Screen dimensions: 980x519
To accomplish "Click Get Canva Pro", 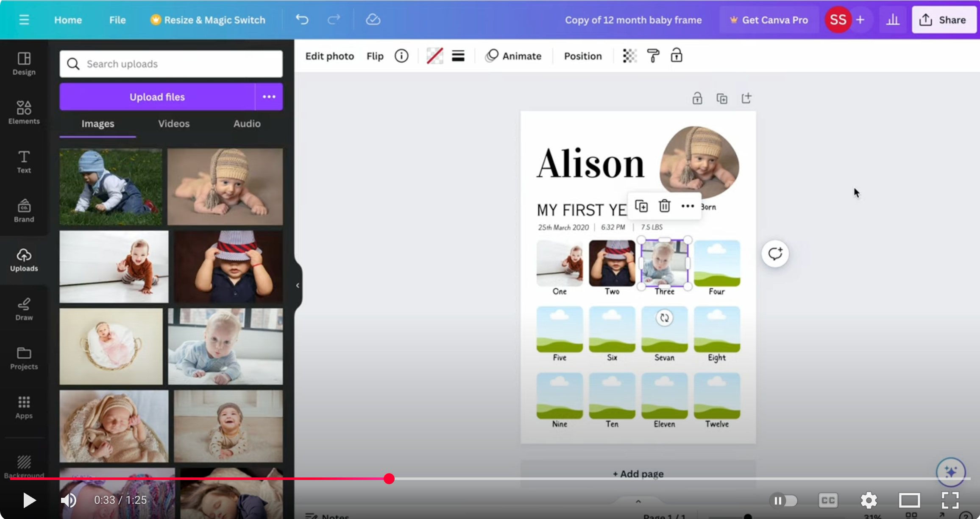I will tap(769, 20).
